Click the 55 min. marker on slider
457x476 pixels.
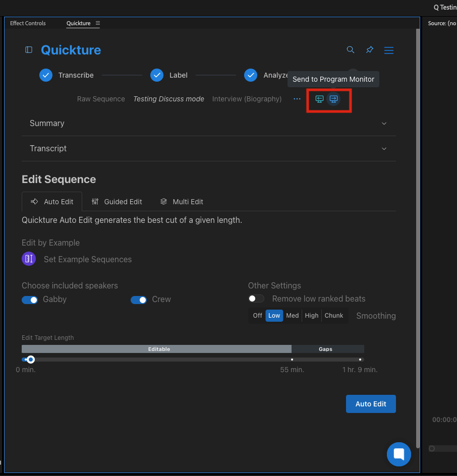coord(292,360)
